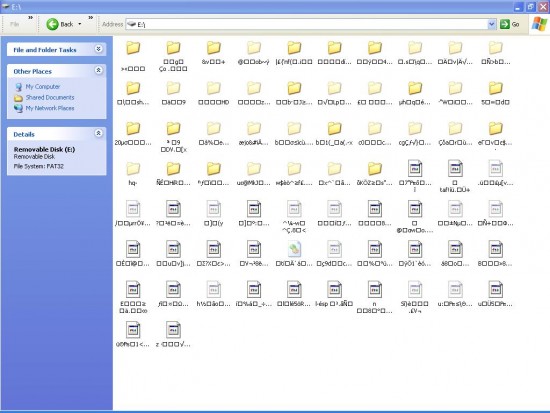The width and height of the screenshot is (550, 413).
Task: Click the Removable Disk (E:) details title
Action: (44, 149)
